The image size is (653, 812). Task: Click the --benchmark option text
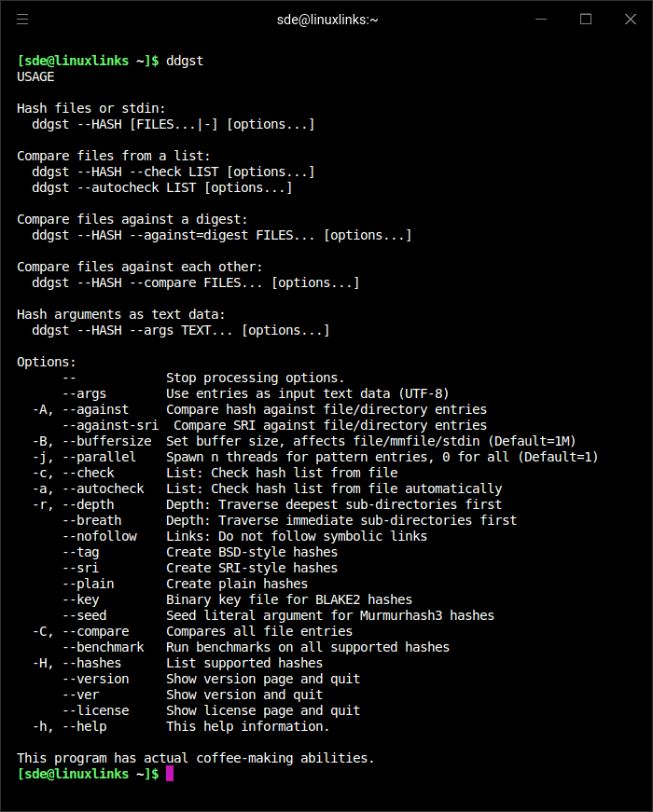(103, 647)
